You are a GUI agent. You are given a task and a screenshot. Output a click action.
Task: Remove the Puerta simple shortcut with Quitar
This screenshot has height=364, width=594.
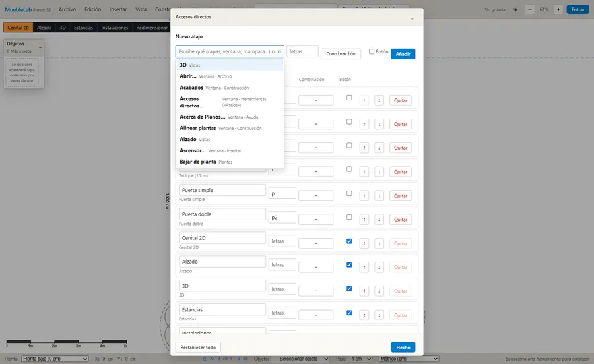(401, 196)
